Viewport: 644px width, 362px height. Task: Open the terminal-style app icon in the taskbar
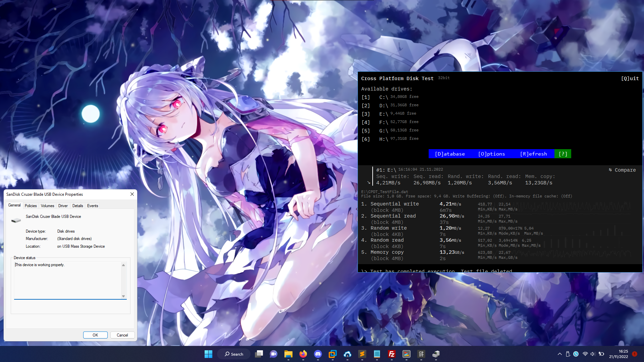coord(407,354)
